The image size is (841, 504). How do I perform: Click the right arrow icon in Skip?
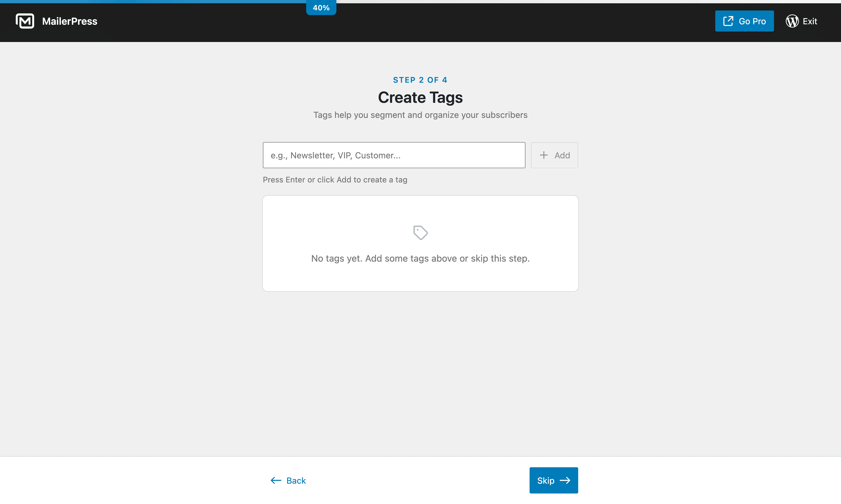[565, 480]
